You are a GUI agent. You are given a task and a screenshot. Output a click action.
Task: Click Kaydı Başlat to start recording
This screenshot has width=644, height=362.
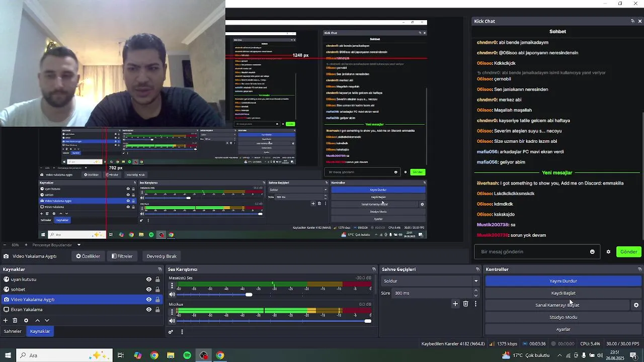pyautogui.click(x=563, y=293)
